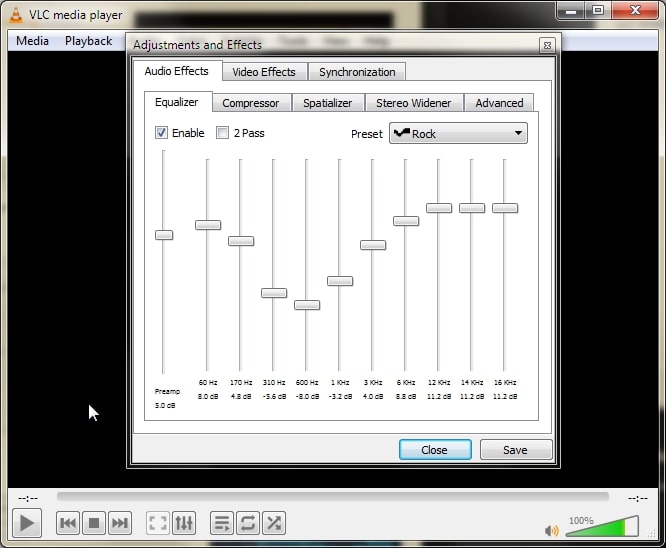Enable shuffle random playback icon
Viewport: 666px width, 548px height.
point(274,523)
